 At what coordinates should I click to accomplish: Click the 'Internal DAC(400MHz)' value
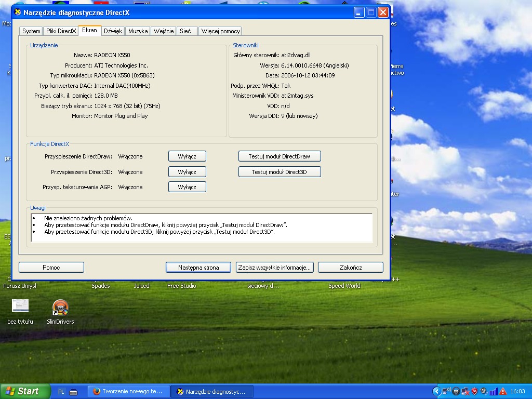[x=122, y=86]
